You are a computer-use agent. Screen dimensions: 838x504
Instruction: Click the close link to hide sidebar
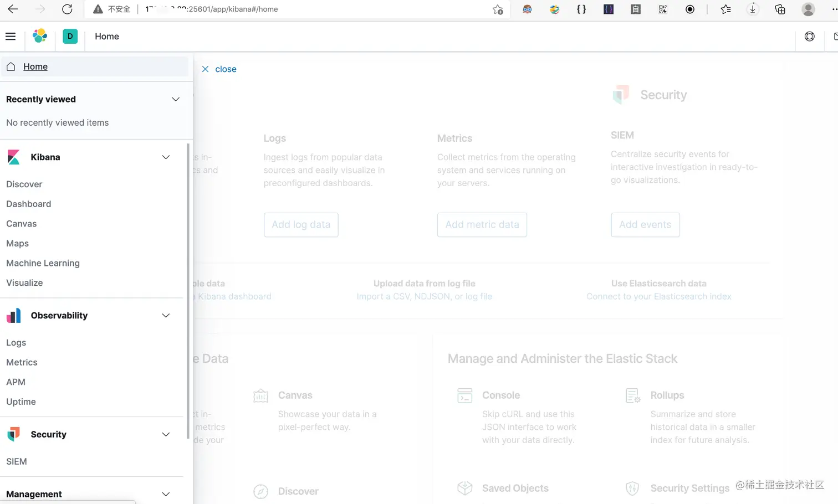click(226, 69)
